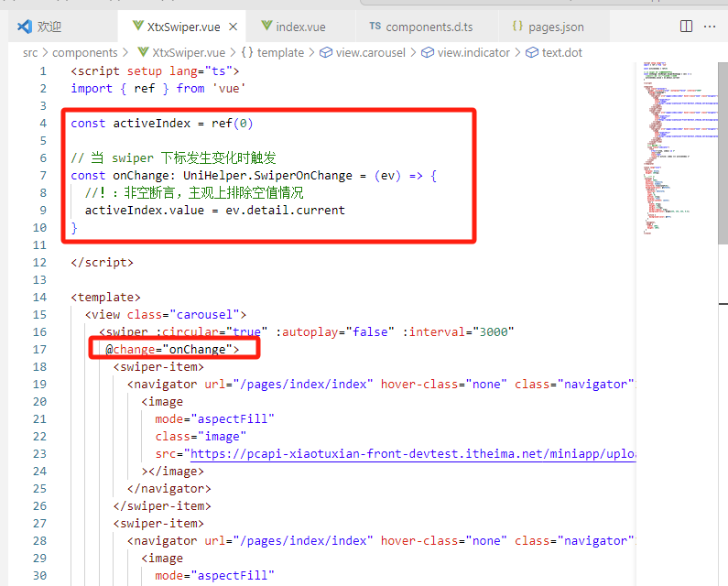Screen dimensions: 728x586
Task: Open the editor more actions menu
Action: pos(710,27)
